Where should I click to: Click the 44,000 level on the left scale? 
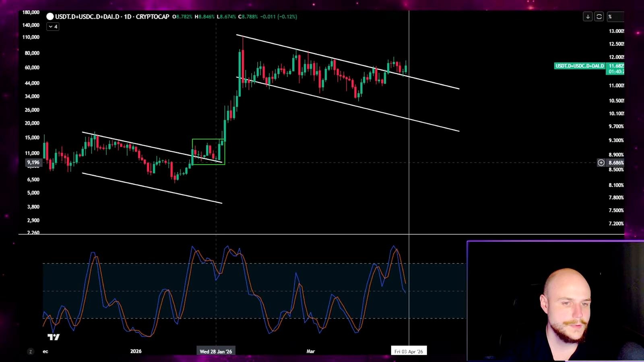(32, 83)
